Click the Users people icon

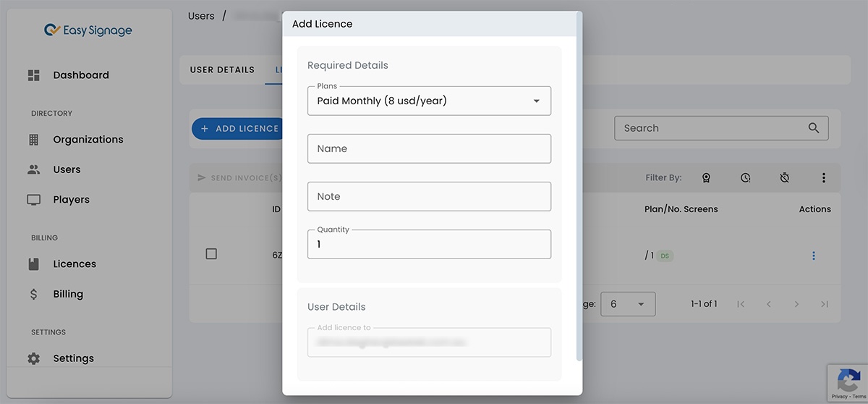pyautogui.click(x=33, y=169)
